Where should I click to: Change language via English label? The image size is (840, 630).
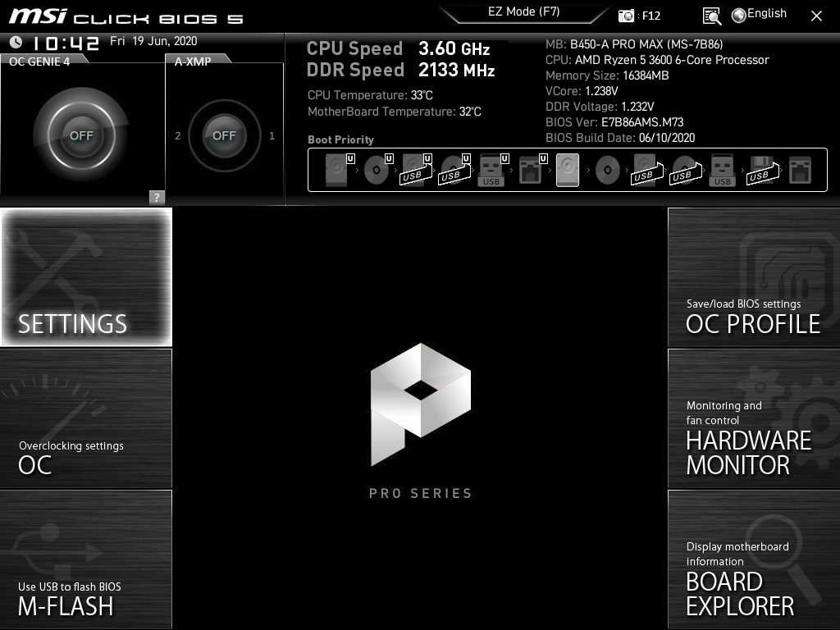[x=767, y=13]
